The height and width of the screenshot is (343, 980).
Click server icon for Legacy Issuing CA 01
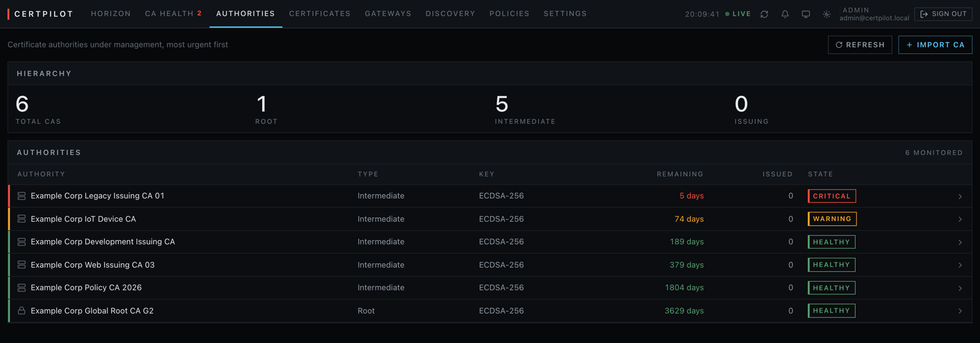click(21, 196)
